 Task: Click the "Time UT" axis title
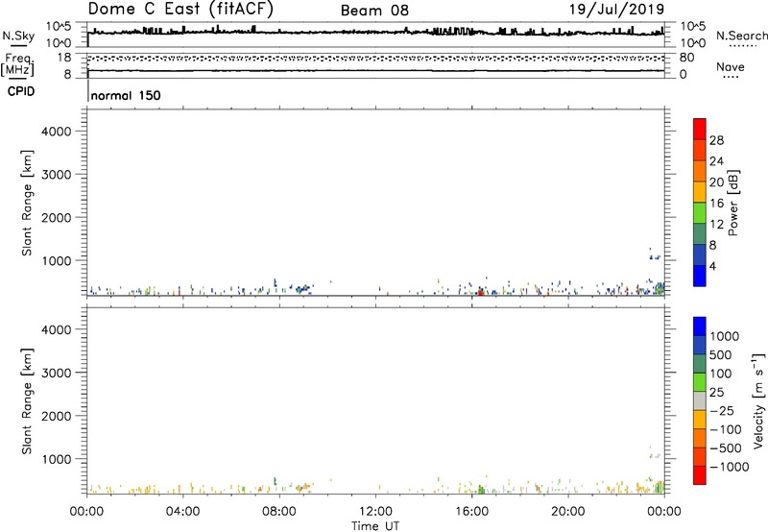[x=375, y=526]
